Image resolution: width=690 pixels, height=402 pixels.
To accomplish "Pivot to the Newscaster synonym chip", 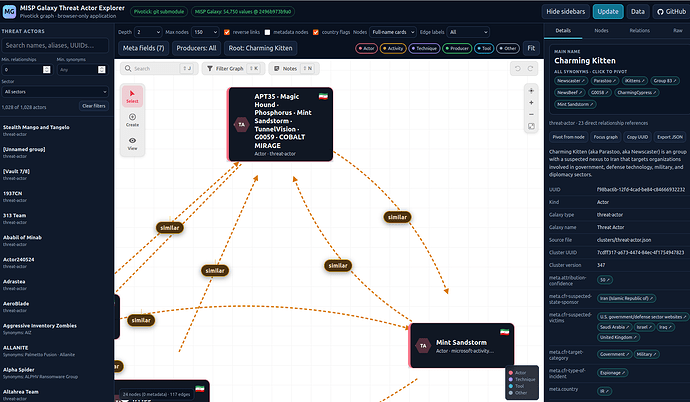I will click(571, 81).
